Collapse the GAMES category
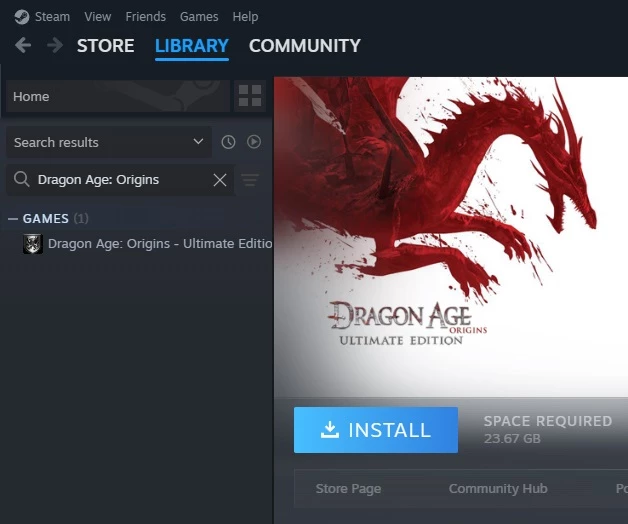This screenshot has height=524, width=628. click(13, 219)
